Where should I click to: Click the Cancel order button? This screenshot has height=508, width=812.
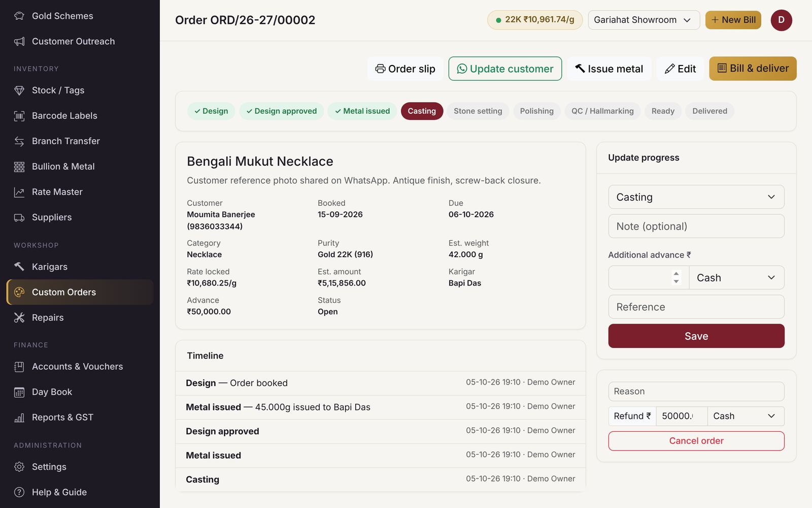coord(696,441)
